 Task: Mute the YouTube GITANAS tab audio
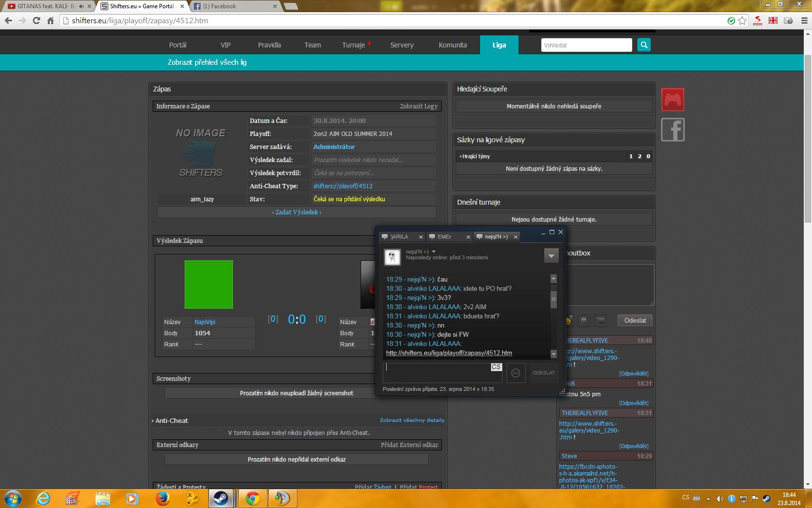click(x=81, y=6)
